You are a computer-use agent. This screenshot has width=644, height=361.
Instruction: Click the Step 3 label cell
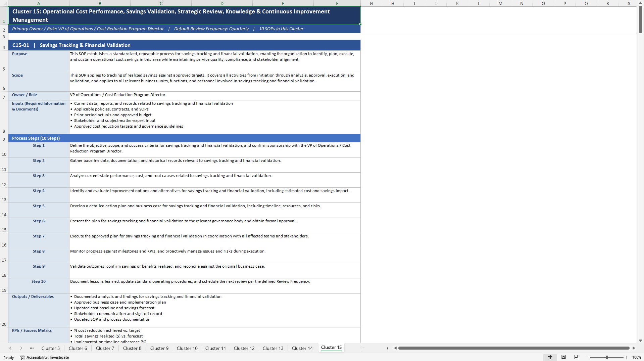tap(39, 180)
